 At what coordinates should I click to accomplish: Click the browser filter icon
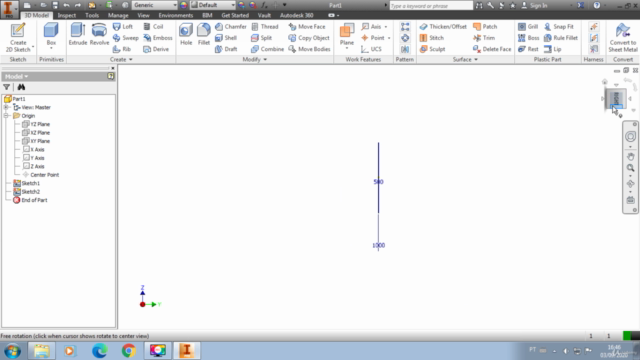click(x=7, y=87)
